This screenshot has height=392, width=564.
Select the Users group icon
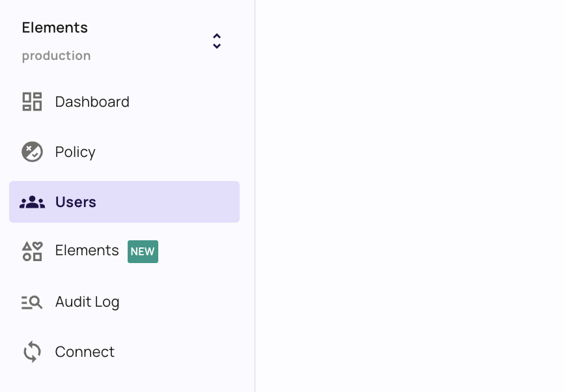tap(31, 202)
